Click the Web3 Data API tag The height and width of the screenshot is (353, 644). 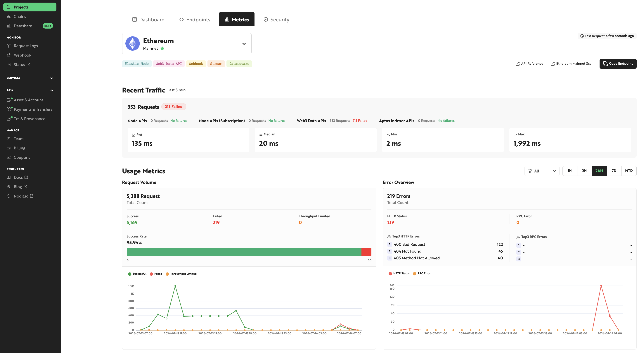point(169,64)
